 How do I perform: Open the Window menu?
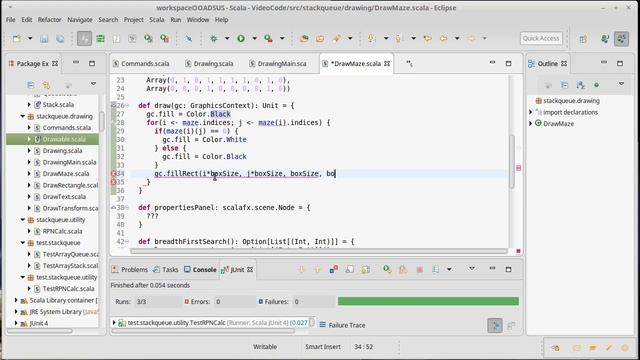tap(198, 20)
